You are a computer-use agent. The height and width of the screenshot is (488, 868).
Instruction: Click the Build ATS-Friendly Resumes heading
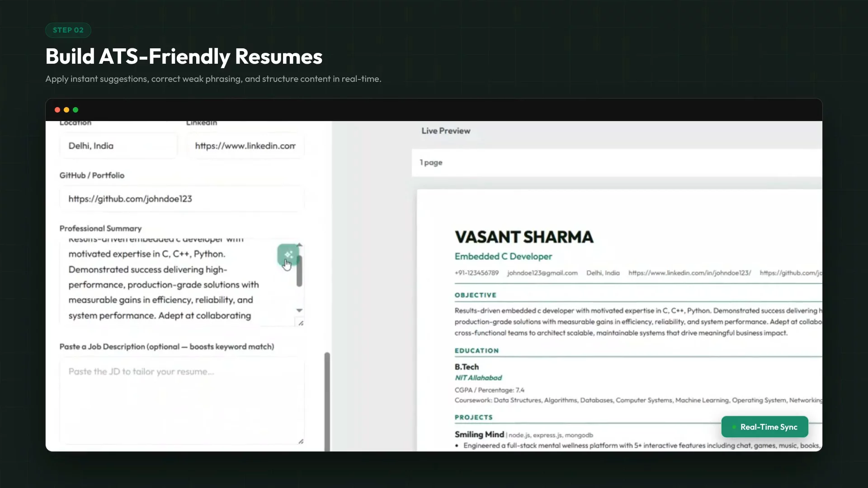(x=184, y=56)
